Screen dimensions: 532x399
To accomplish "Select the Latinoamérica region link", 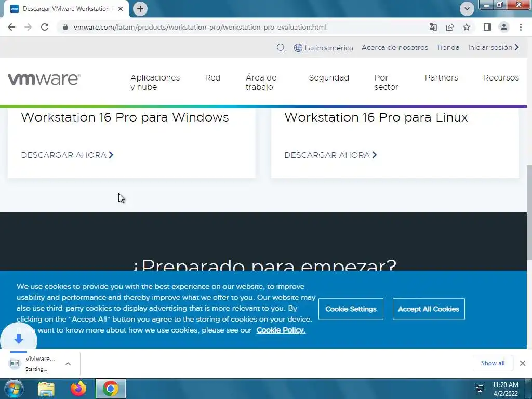I will tap(329, 48).
